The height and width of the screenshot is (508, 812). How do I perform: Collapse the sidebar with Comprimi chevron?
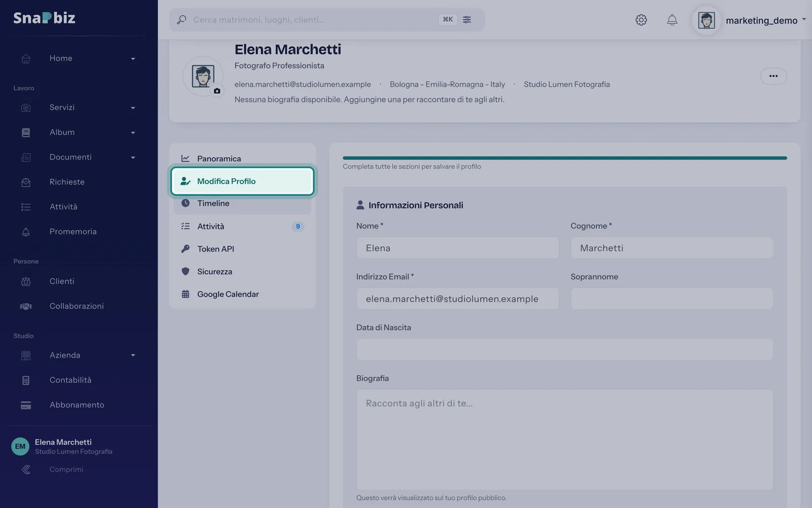coord(26,469)
